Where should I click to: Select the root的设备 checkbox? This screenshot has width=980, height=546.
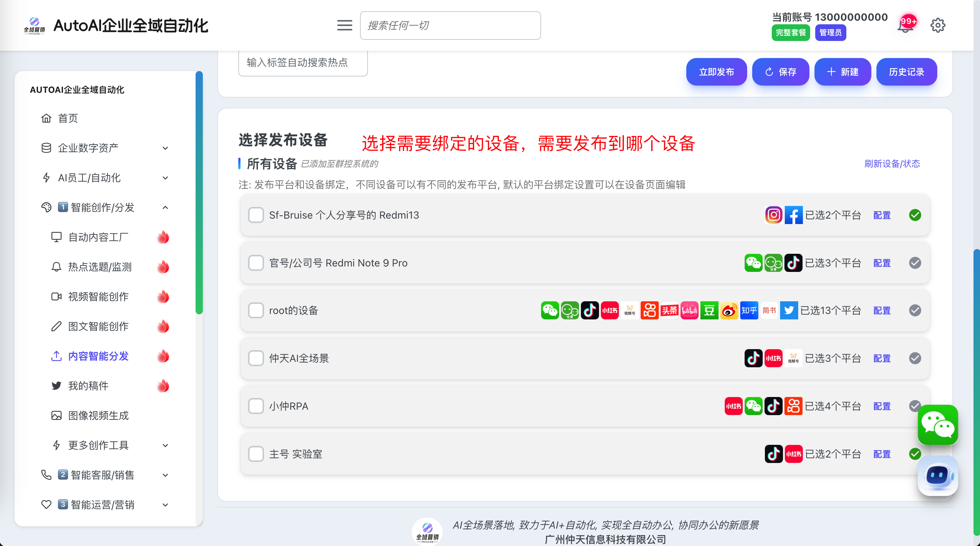point(256,311)
